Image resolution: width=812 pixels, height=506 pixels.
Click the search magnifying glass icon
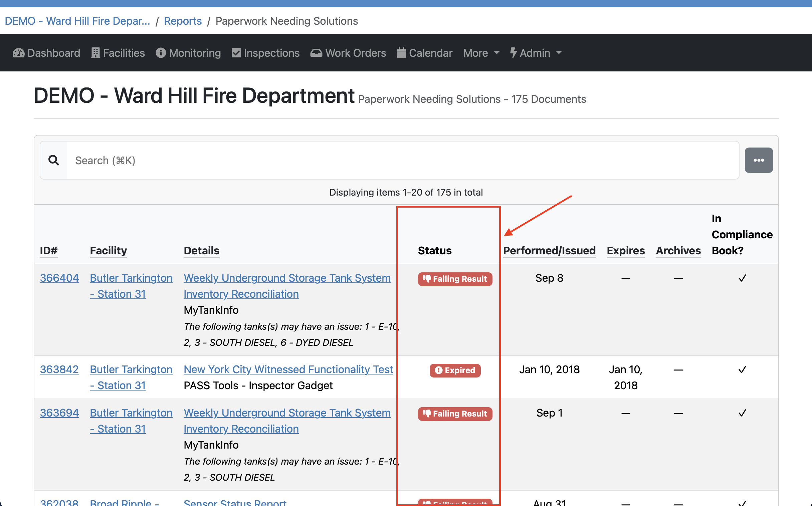[x=54, y=160]
